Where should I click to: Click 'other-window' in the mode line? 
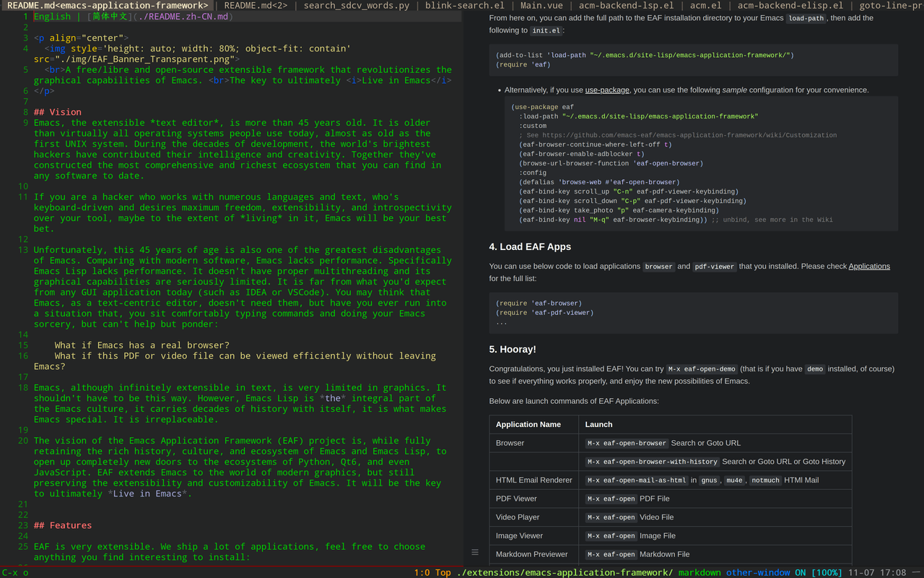[758, 572]
